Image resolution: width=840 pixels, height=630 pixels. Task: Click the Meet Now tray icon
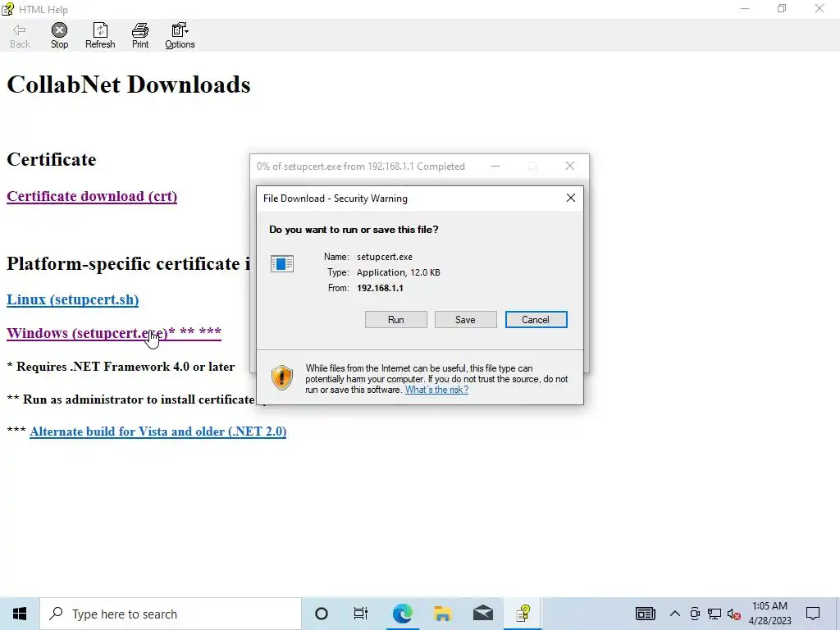pyautogui.click(x=695, y=614)
